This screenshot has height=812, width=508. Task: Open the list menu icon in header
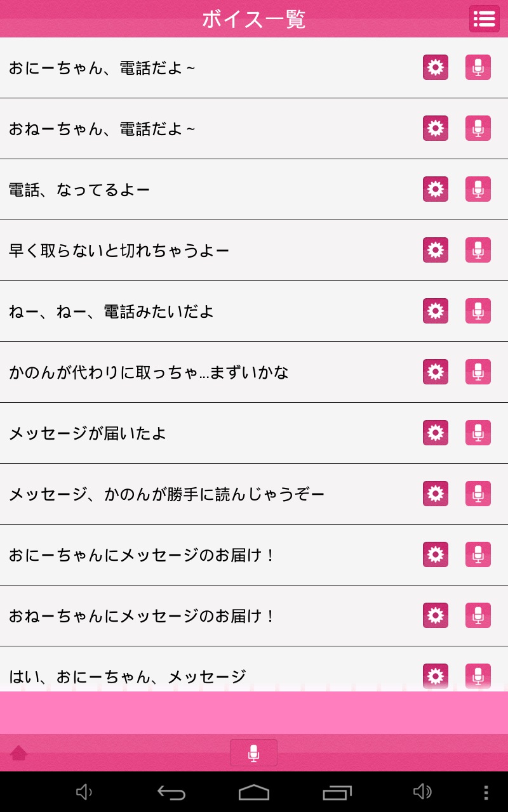coord(484,18)
